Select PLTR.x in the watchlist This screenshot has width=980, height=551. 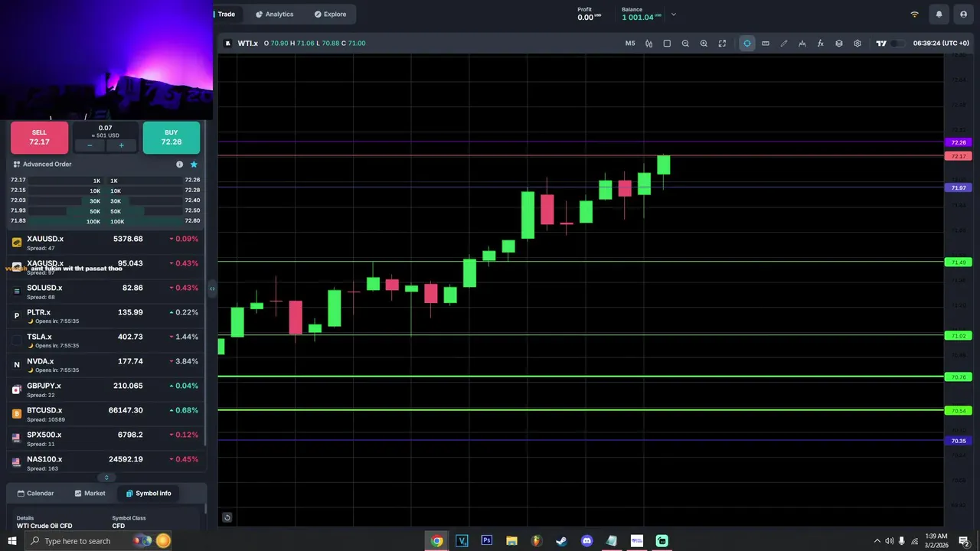106,315
